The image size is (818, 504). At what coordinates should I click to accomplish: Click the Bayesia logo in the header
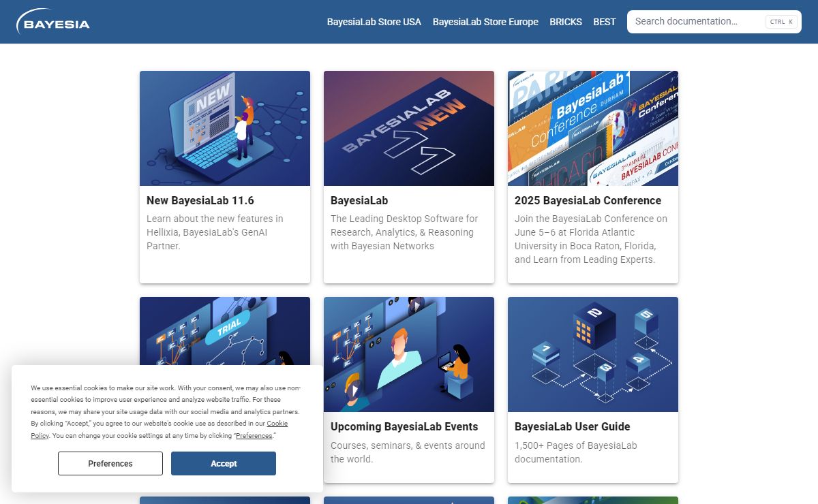pyautogui.click(x=53, y=22)
